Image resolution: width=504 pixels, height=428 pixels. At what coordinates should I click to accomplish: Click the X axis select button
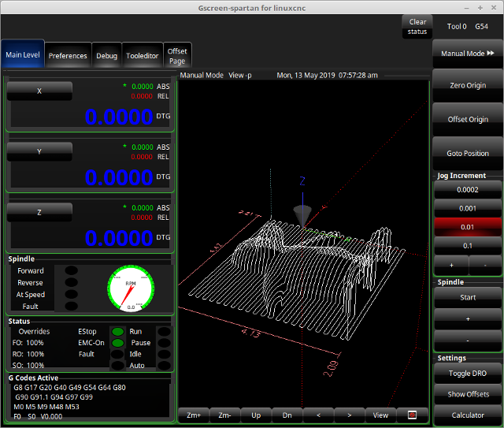coord(39,91)
